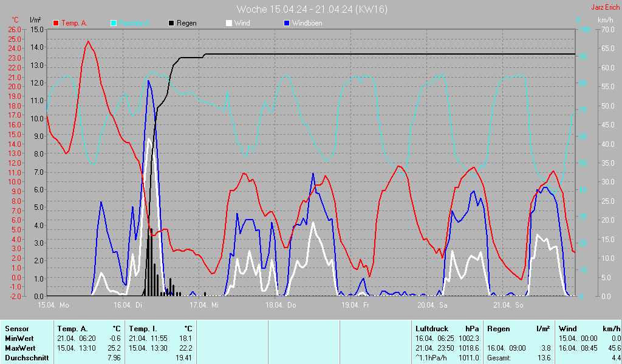Screen dimensions: 622x364
Task: Click the Luftdruck average value 1011.0
Action: point(469,358)
